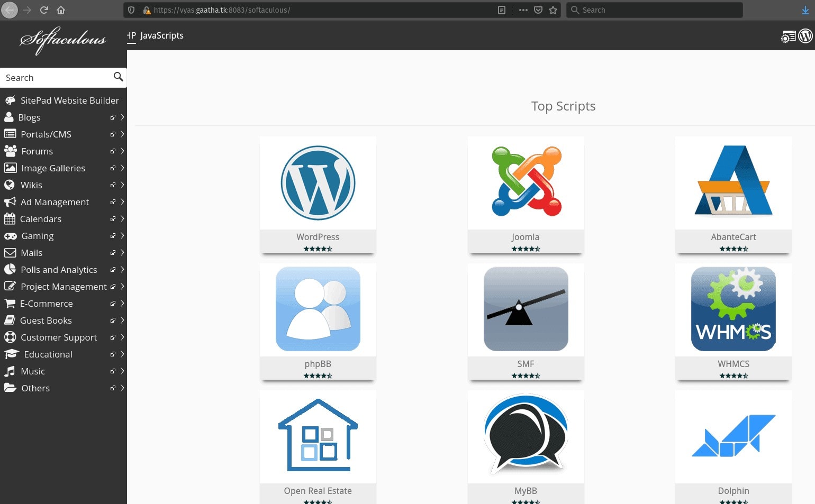Open the AbanteCart script icon
This screenshot has width=815, height=504.
click(733, 180)
